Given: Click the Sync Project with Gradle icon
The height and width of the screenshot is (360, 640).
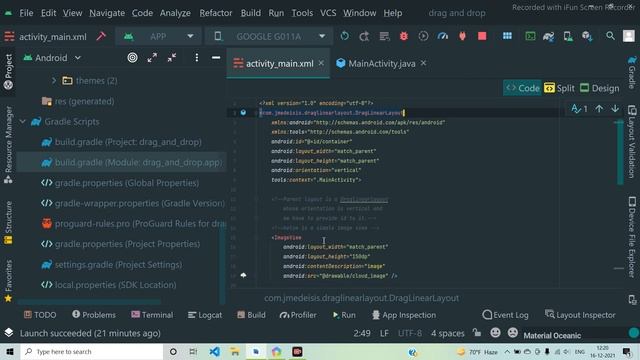Looking at the screenshot, I should click(549, 36).
